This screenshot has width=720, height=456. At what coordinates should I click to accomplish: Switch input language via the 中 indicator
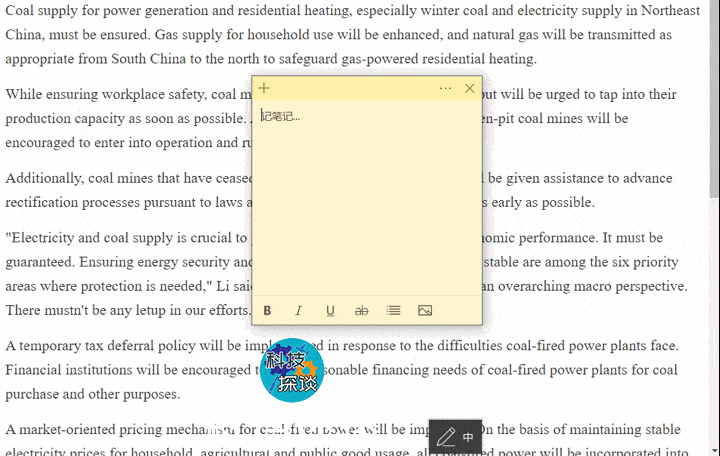[x=468, y=438]
